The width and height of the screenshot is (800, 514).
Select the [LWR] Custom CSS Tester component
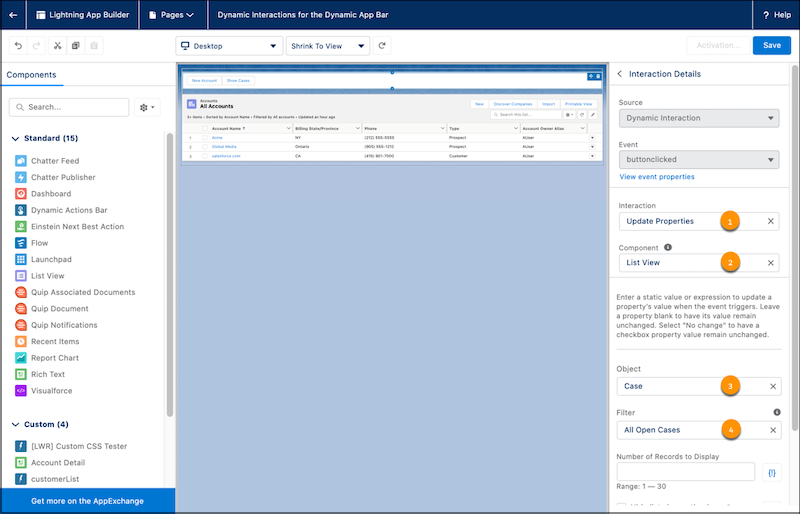(x=71, y=446)
